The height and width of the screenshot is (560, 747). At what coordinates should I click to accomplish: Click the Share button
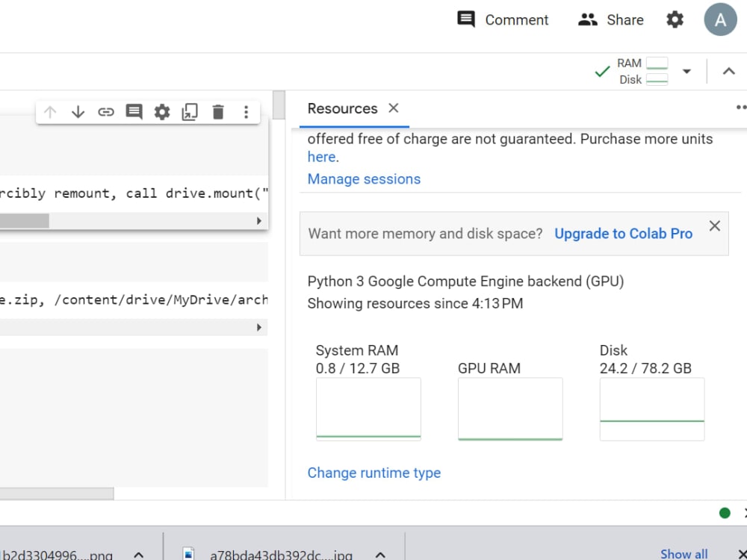tap(610, 19)
